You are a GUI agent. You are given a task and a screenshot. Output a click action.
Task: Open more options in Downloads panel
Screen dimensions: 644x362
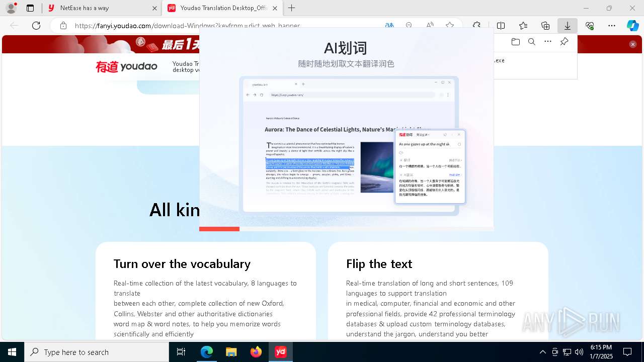point(548,42)
